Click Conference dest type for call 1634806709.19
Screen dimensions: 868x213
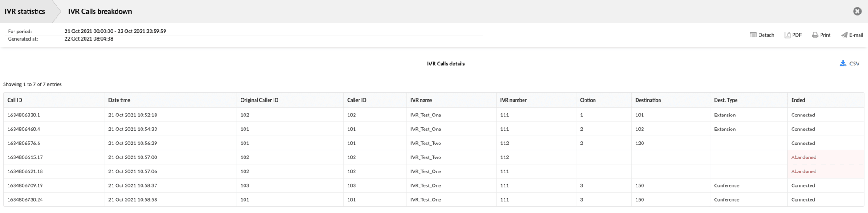[x=727, y=185]
